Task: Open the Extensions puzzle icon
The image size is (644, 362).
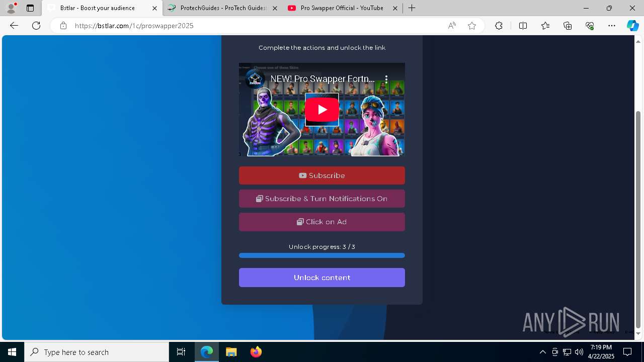Action: [x=499, y=26]
